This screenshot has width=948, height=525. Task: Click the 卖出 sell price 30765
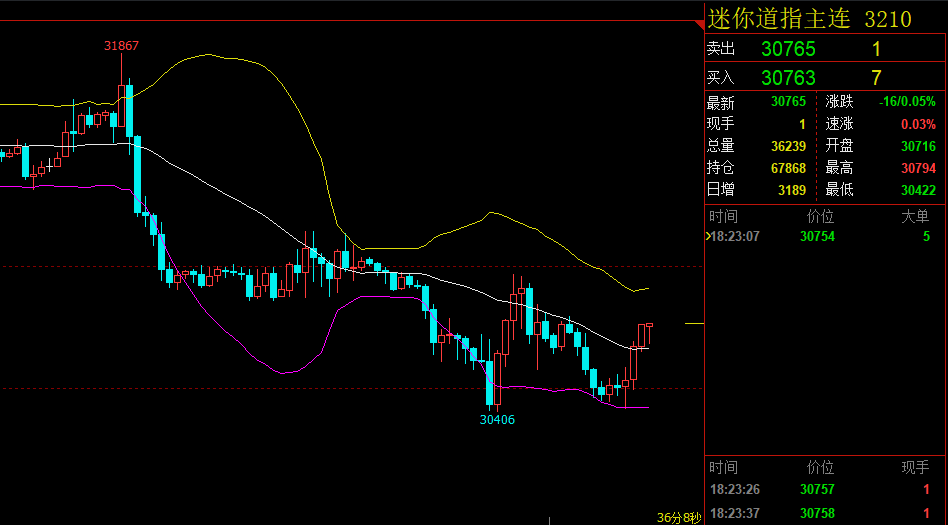point(788,49)
